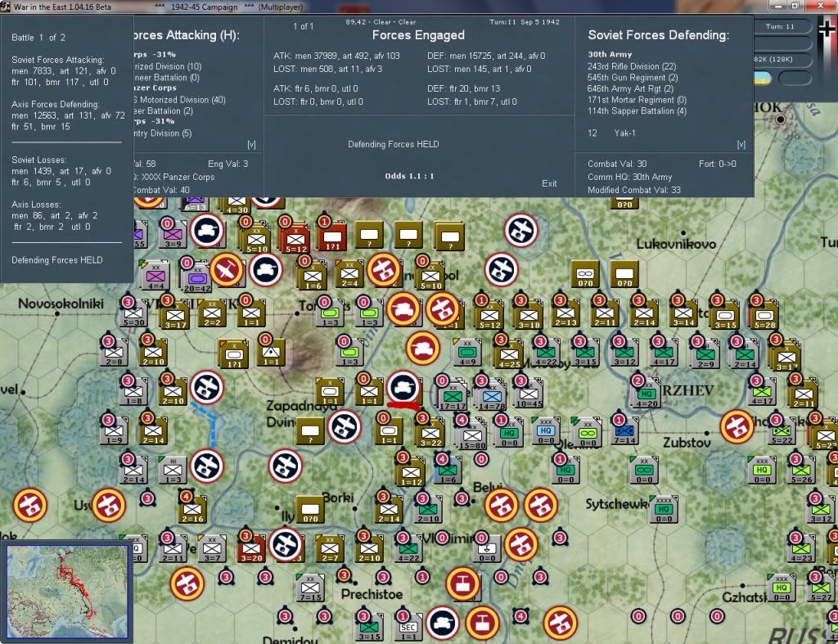Expand attacking forces list with [v] arrow
Viewport: 838px width, 644px height.
pyautogui.click(x=251, y=145)
